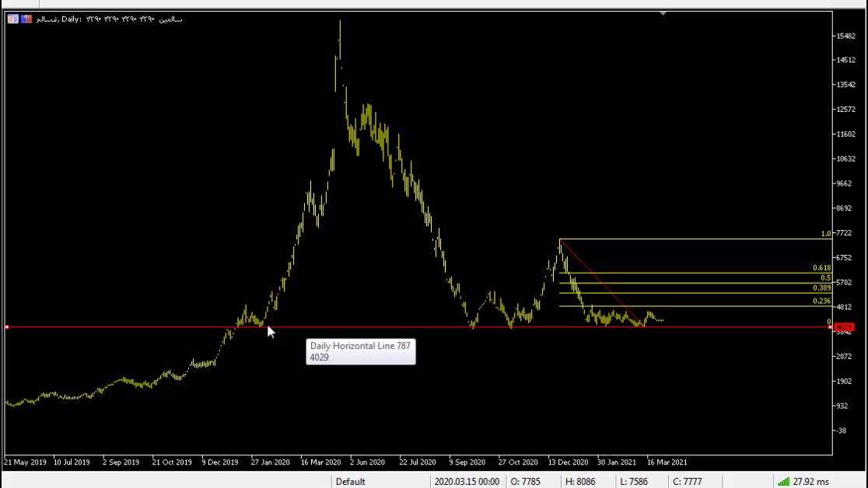The height and width of the screenshot is (488, 868).
Task: Click the green connection signal bars icon
Action: (x=782, y=482)
